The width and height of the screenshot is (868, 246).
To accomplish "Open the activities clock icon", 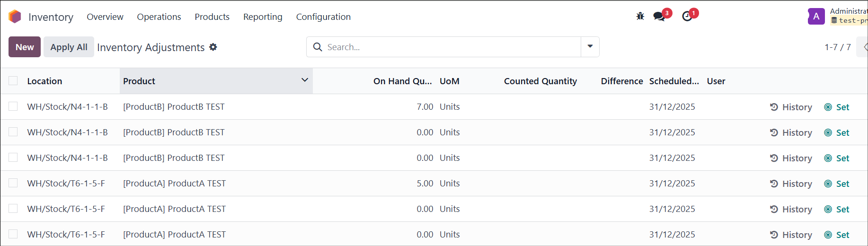I will [x=687, y=17].
